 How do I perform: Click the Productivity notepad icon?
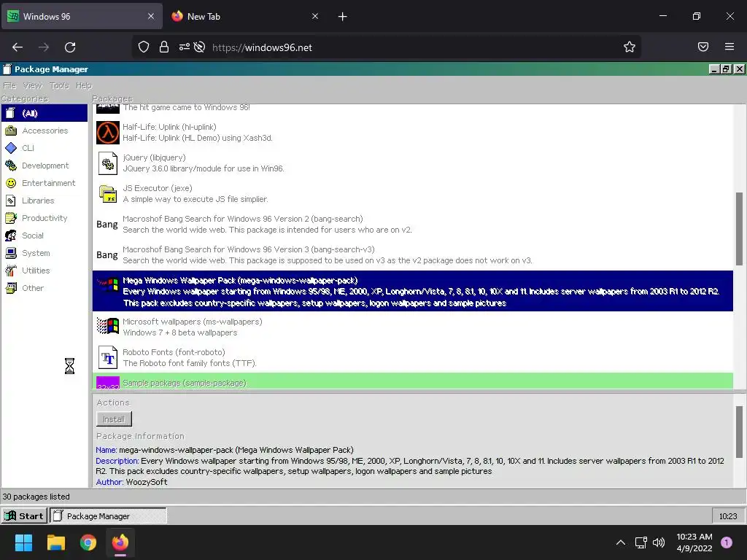(x=10, y=218)
